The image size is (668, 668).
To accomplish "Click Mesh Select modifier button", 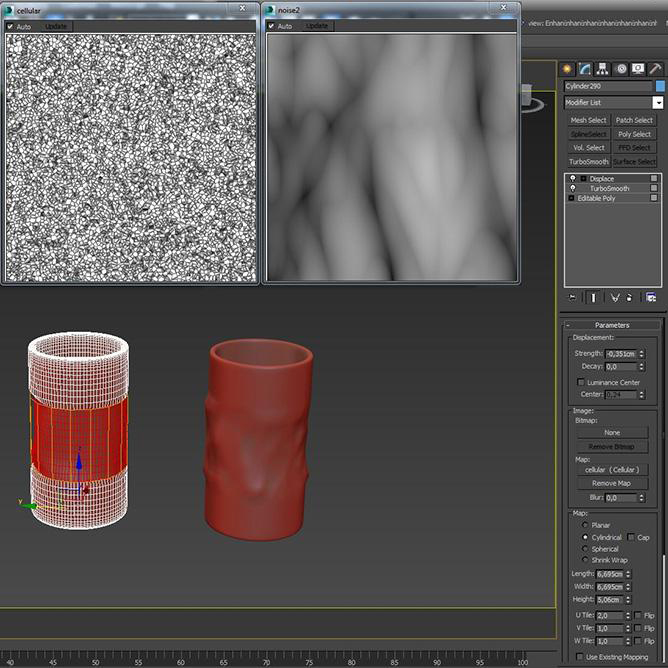I will [588, 121].
